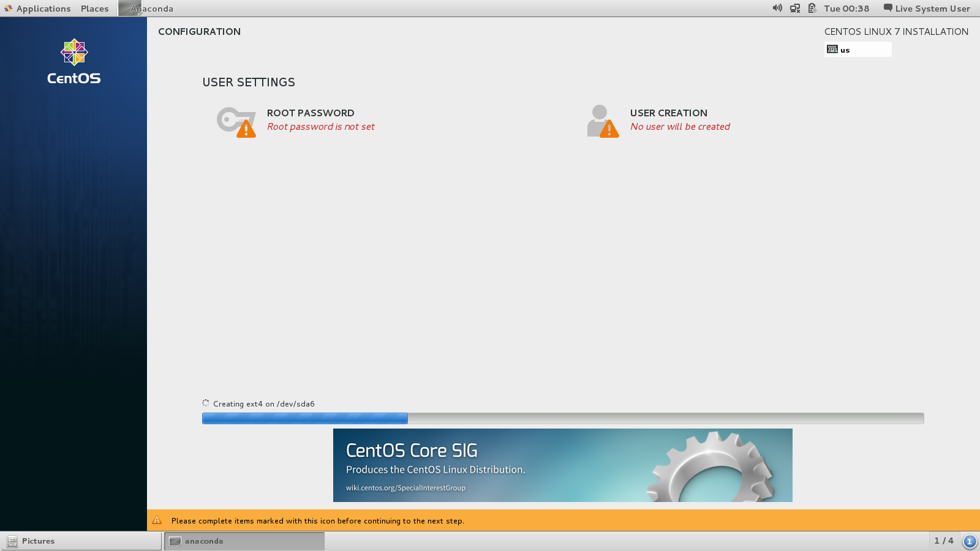Open the Root Password key icon
The width and height of the screenshot is (980, 551).
click(236, 122)
